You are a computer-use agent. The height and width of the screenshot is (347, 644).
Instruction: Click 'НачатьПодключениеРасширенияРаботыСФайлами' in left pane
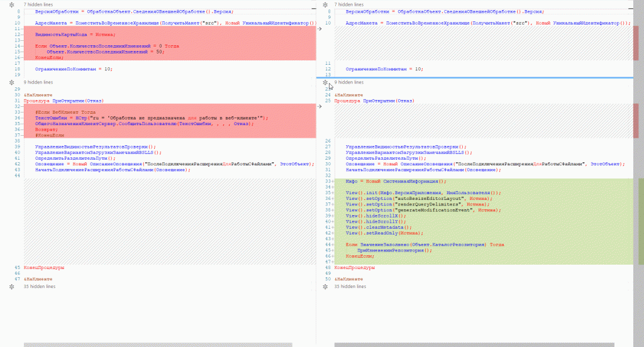pos(113,170)
